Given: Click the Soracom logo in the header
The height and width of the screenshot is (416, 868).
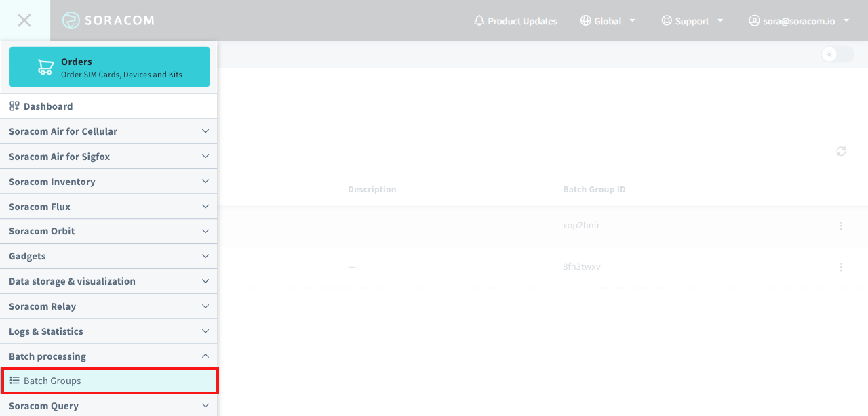Looking at the screenshot, I should click(x=108, y=20).
